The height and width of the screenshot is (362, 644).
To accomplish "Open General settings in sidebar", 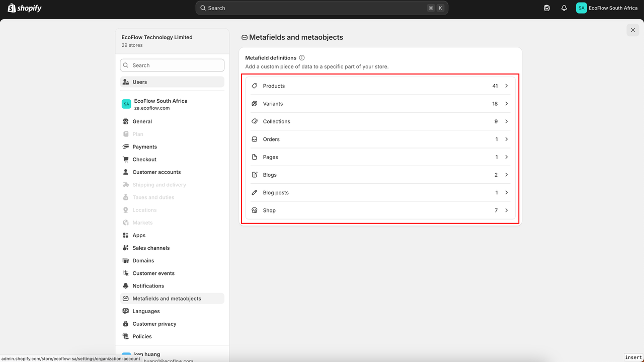I will click(x=142, y=121).
